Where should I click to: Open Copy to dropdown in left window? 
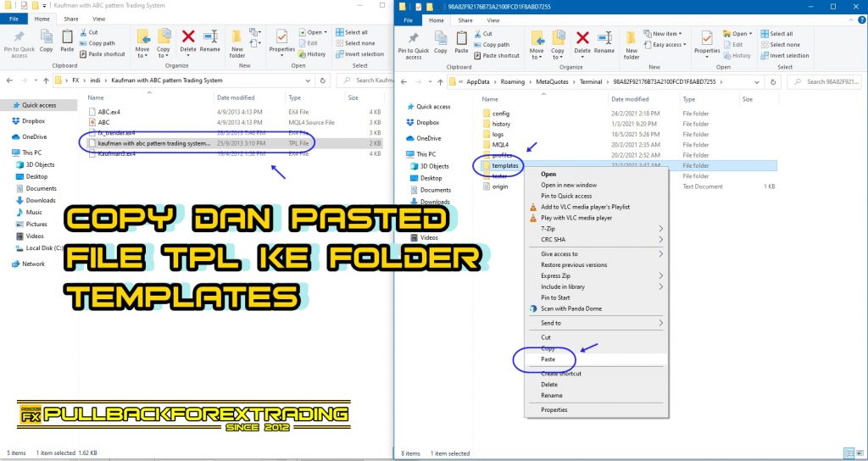click(164, 44)
